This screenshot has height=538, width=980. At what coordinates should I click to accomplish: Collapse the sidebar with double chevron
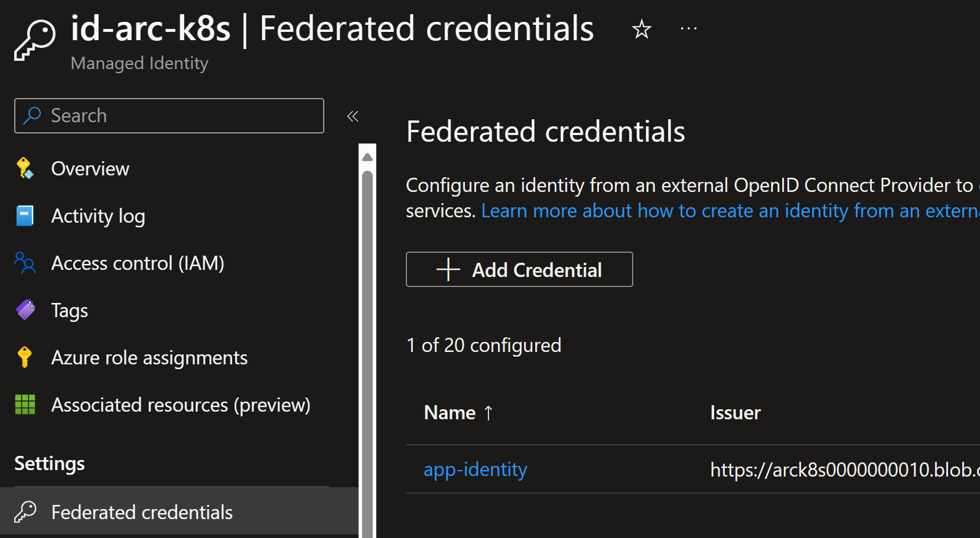tap(353, 116)
